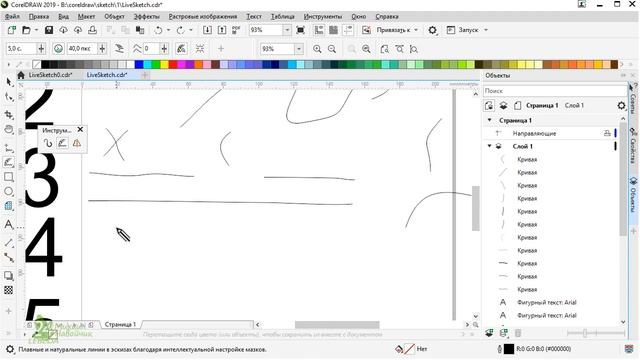The image size is (640, 360).
Task: Click the Поиск search field
Action: tap(555, 91)
